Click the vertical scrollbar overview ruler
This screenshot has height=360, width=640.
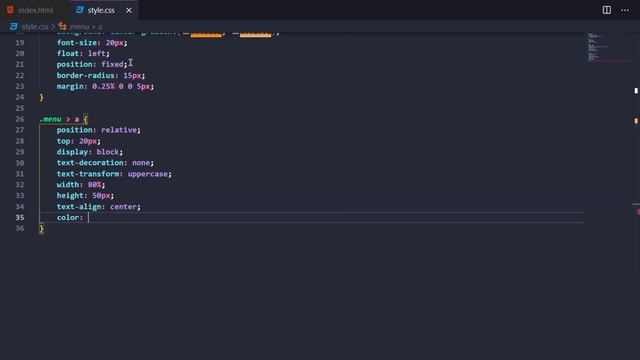coord(636,196)
